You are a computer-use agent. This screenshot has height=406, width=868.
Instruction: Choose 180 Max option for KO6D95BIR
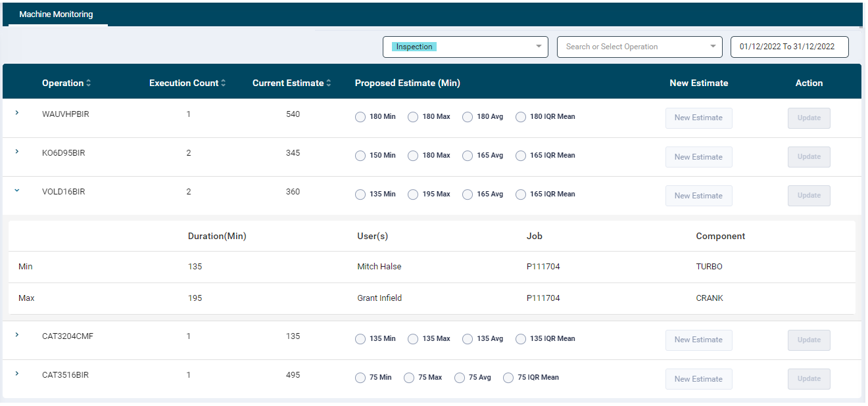(x=413, y=156)
